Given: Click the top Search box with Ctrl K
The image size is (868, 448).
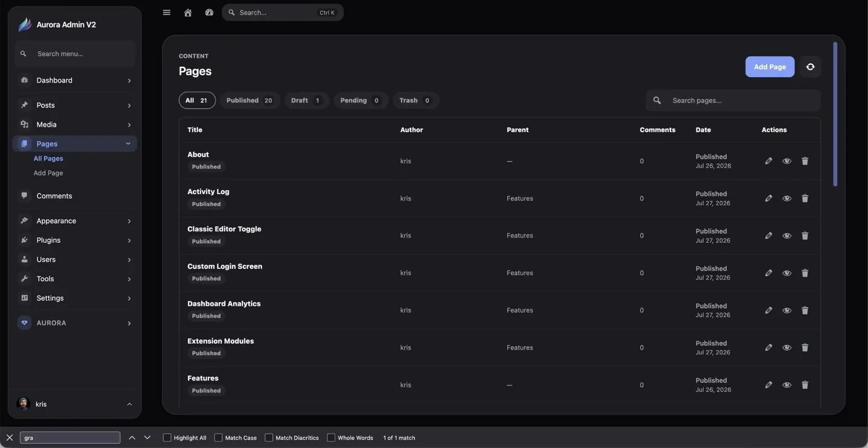Looking at the screenshot, I should coord(283,12).
